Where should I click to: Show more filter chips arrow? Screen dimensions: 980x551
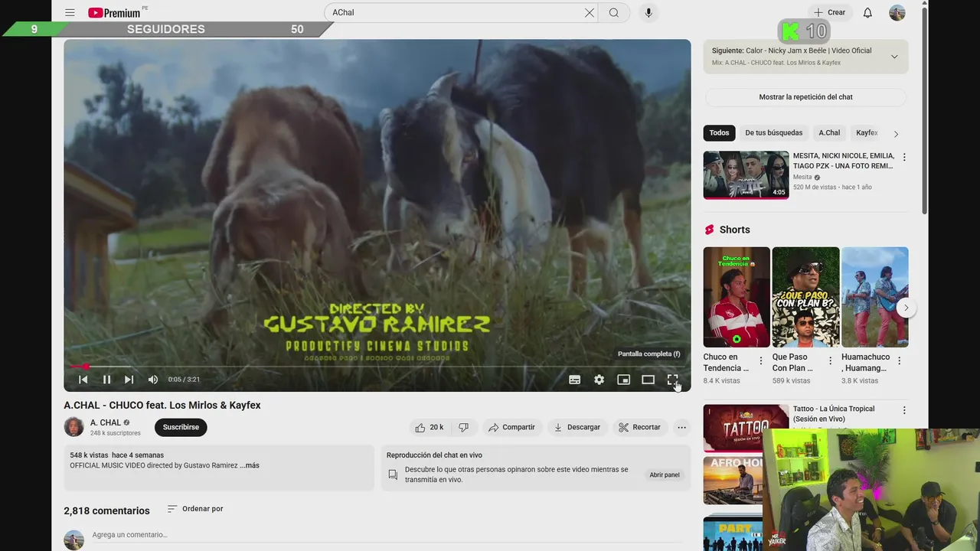896,134
